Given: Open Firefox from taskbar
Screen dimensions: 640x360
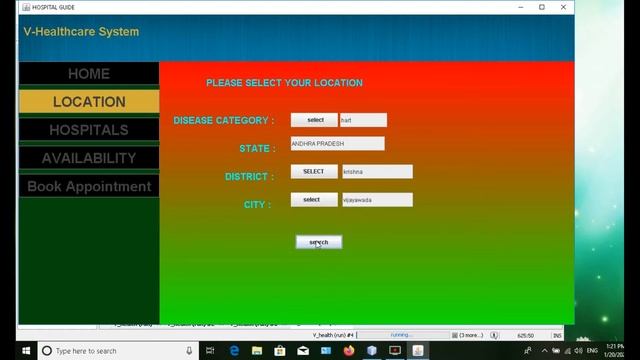Looking at the screenshot, I should [349, 351].
